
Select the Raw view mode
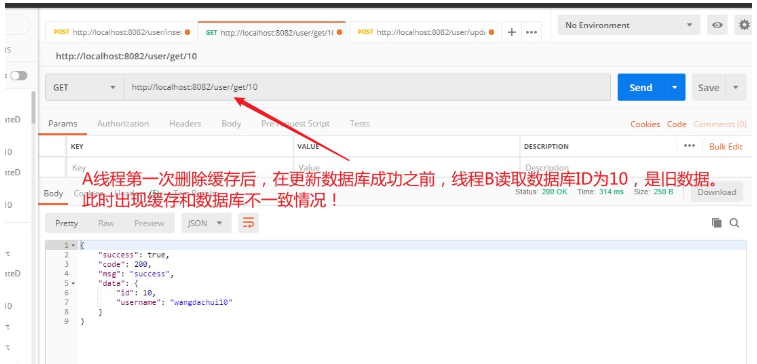pos(106,223)
